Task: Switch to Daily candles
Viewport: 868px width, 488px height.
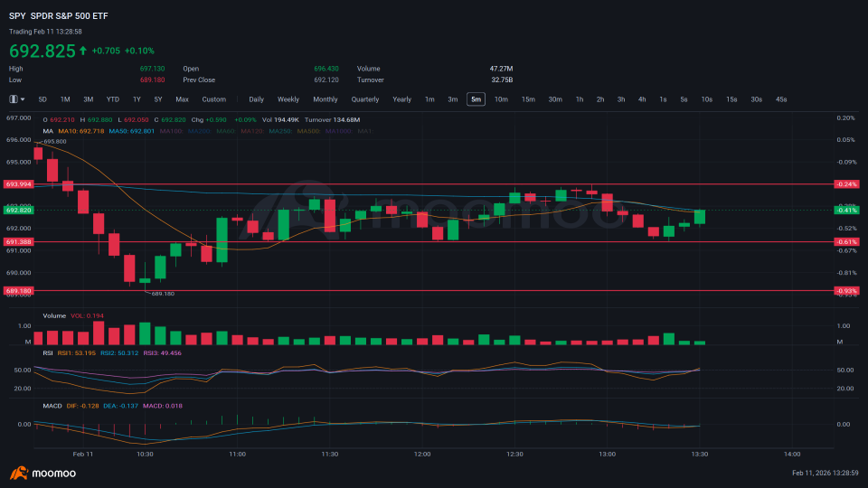Action: [256, 99]
